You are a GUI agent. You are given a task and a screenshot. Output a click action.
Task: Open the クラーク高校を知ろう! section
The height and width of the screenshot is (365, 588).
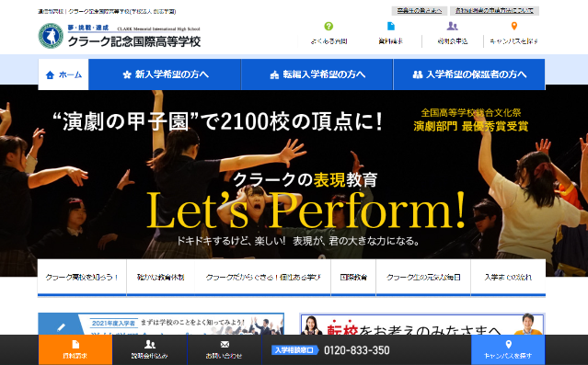coord(82,278)
